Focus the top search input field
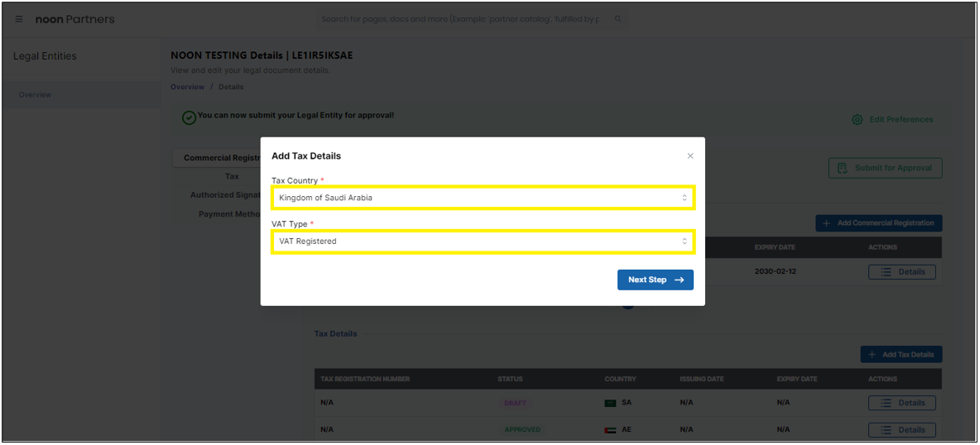Image resolution: width=980 pixels, height=445 pixels. pos(459,19)
